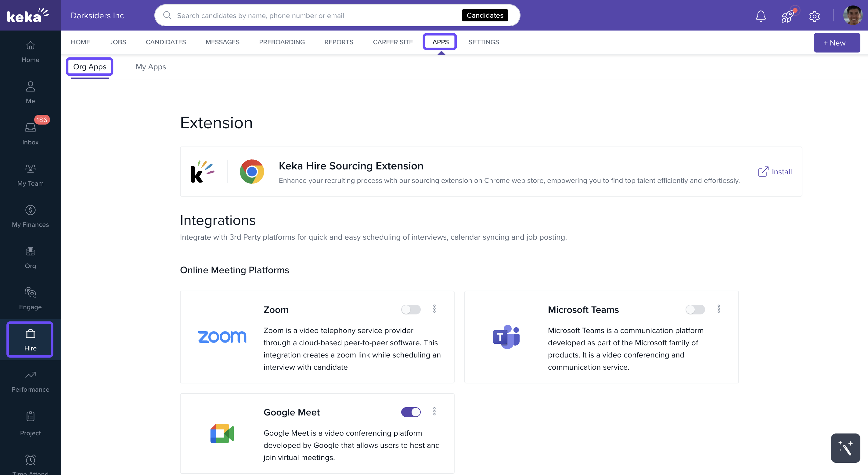This screenshot has width=868, height=475.
Task: Open the settings gear in header
Action: click(814, 16)
